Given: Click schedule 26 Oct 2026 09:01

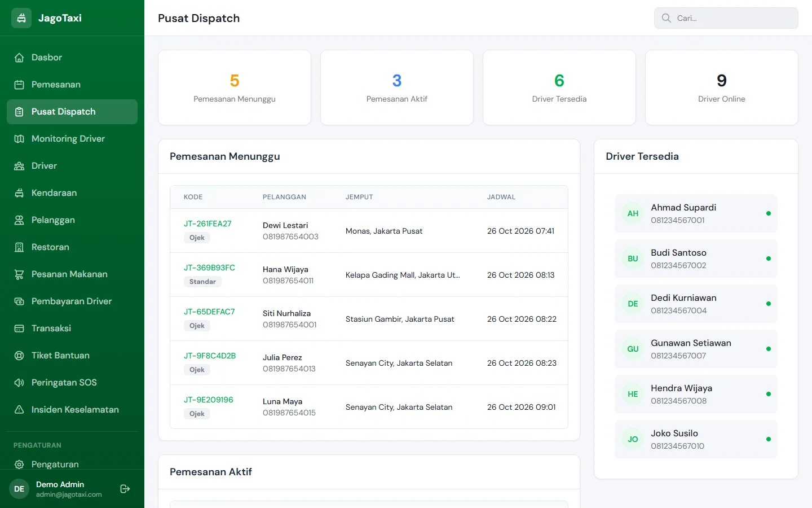Looking at the screenshot, I should pos(522,407).
